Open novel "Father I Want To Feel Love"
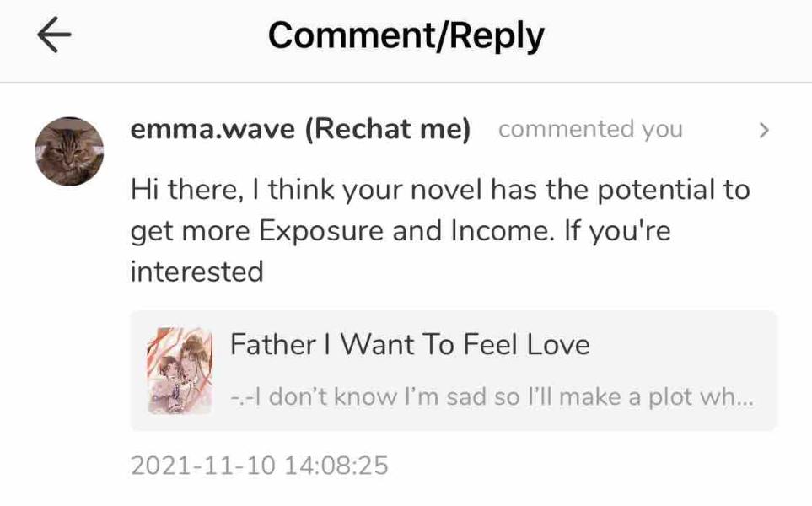 (x=410, y=344)
